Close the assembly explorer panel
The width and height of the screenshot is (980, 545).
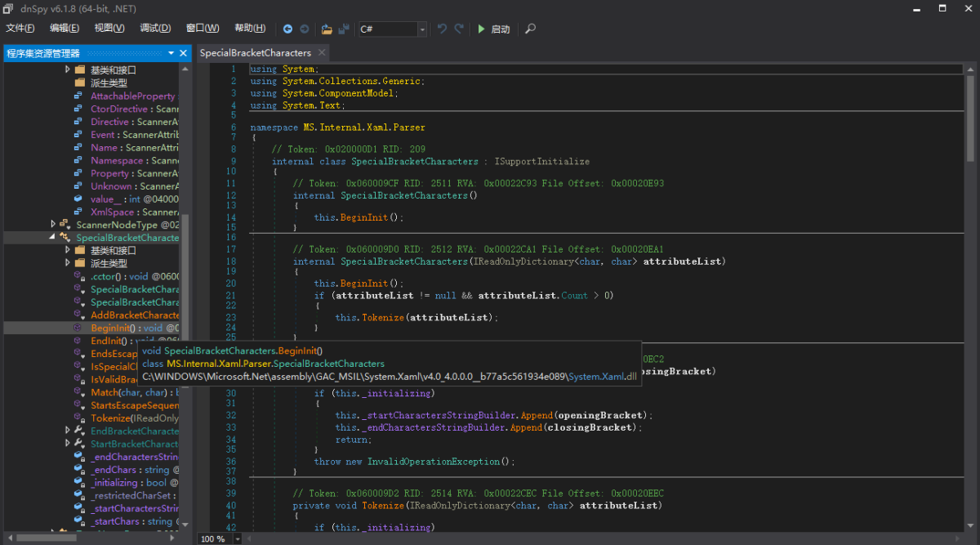[184, 53]
